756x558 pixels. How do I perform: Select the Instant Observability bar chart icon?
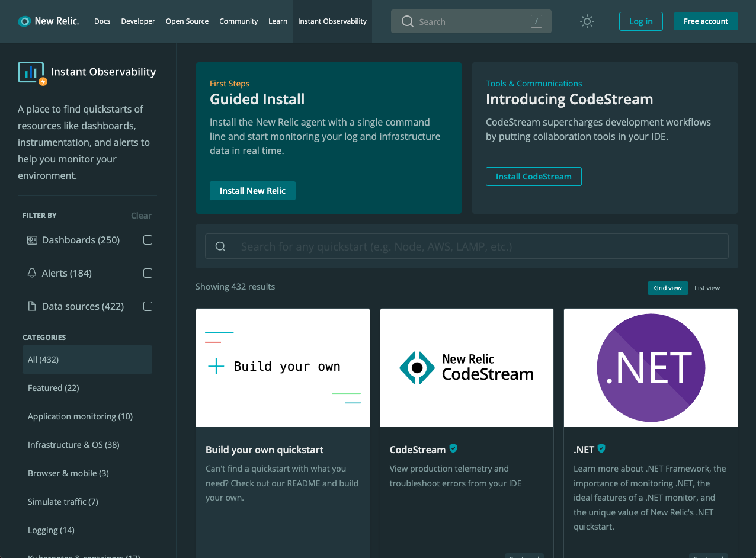click(31, 72)
